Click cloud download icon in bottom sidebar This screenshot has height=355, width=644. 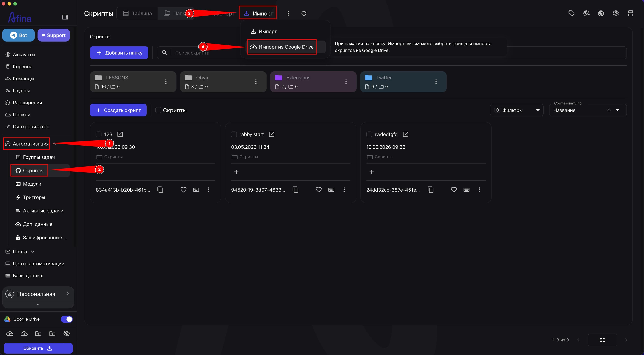coord(24,334)
